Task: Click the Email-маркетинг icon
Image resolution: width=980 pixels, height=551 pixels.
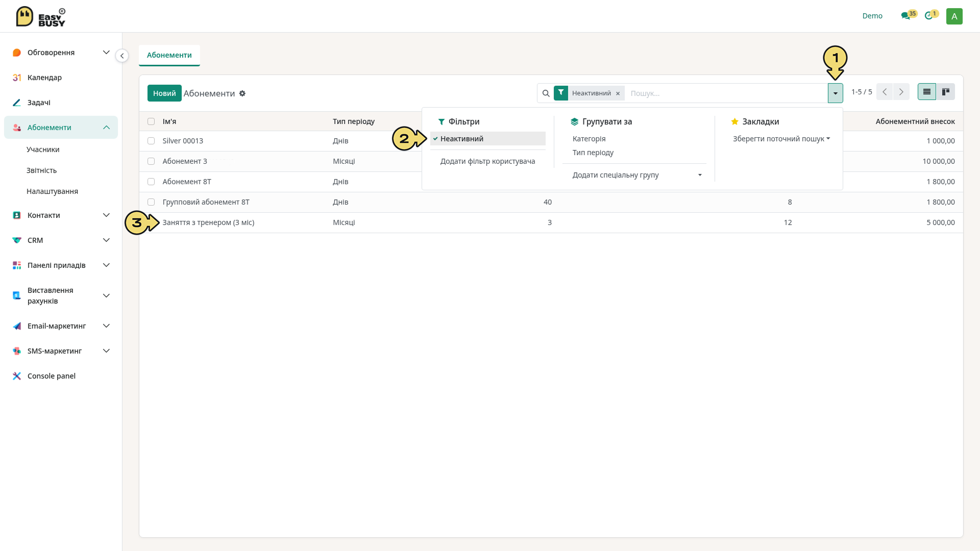Action: (x=17, y=326)
